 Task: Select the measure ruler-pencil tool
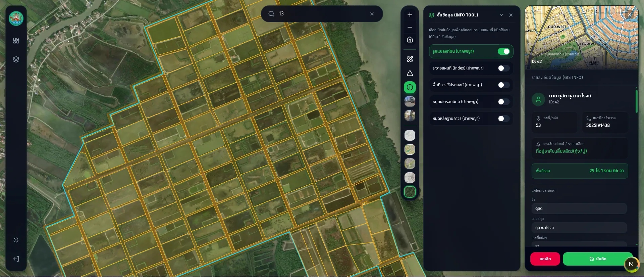(x=410, y=59)
